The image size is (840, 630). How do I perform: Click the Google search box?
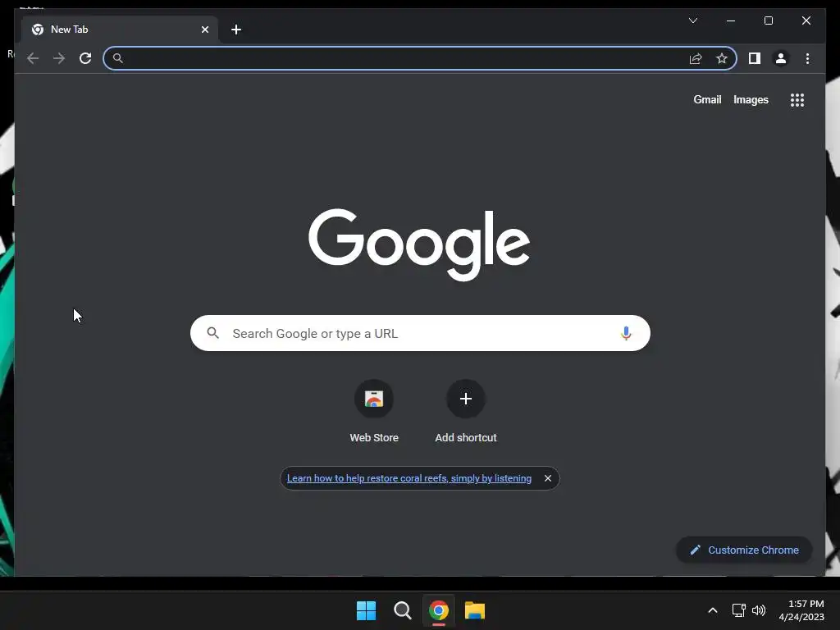point(420,333)
